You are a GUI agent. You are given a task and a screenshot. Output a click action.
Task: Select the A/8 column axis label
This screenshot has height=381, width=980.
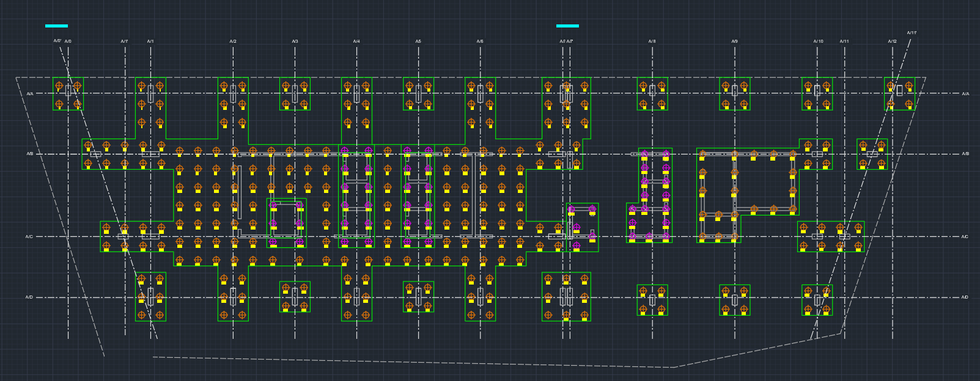[x=652, y=42]
